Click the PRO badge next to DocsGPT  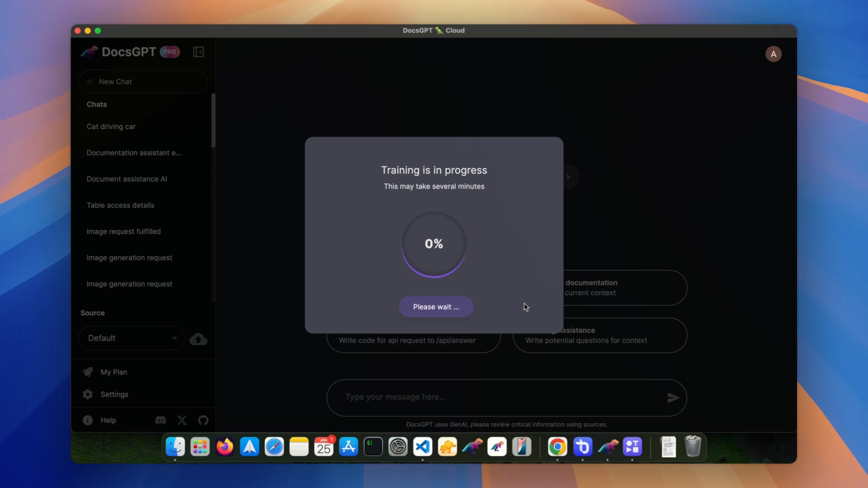point(170,52)
